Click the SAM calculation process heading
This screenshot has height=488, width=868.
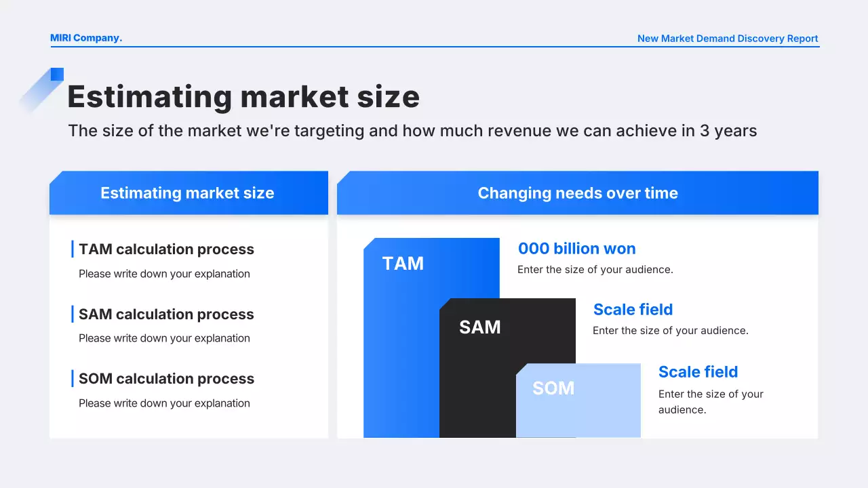(166, 314)
